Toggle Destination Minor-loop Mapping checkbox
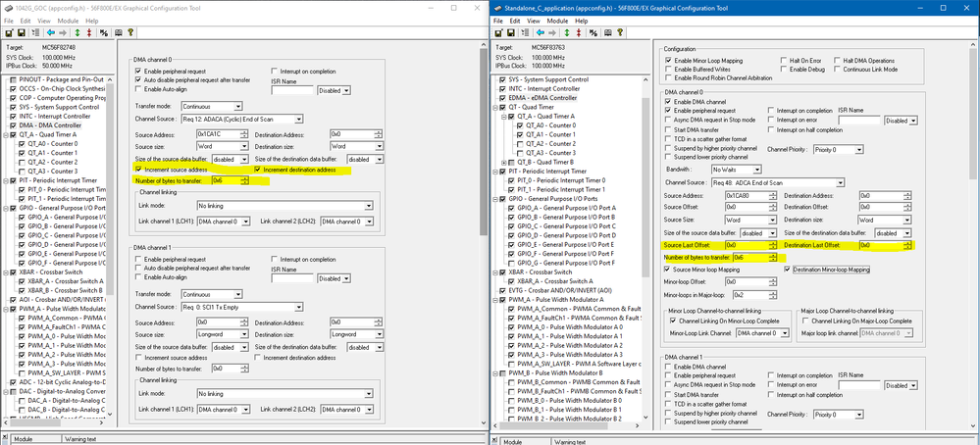Viewport: 980px width, 445px height. tap(788, 270)
